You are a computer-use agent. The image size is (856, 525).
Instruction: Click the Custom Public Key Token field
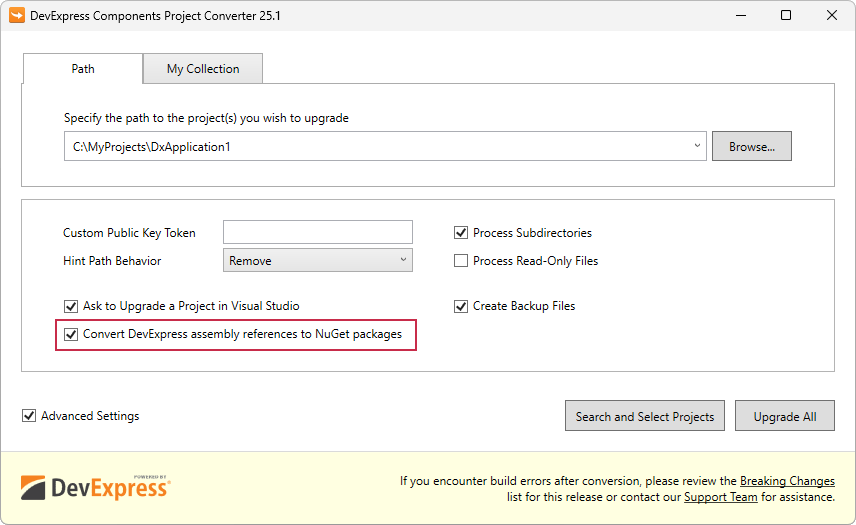pyautogui.click(x=318, y=232)
